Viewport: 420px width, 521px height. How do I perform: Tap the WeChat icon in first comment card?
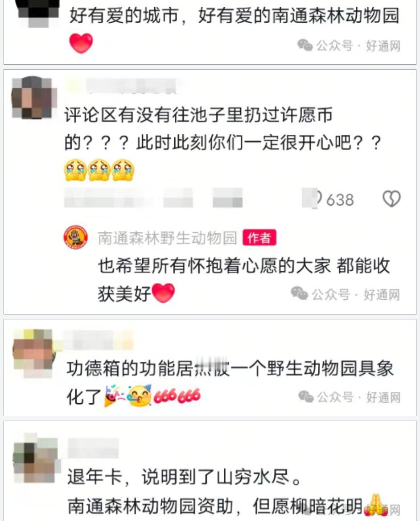[x=305, y=45]
